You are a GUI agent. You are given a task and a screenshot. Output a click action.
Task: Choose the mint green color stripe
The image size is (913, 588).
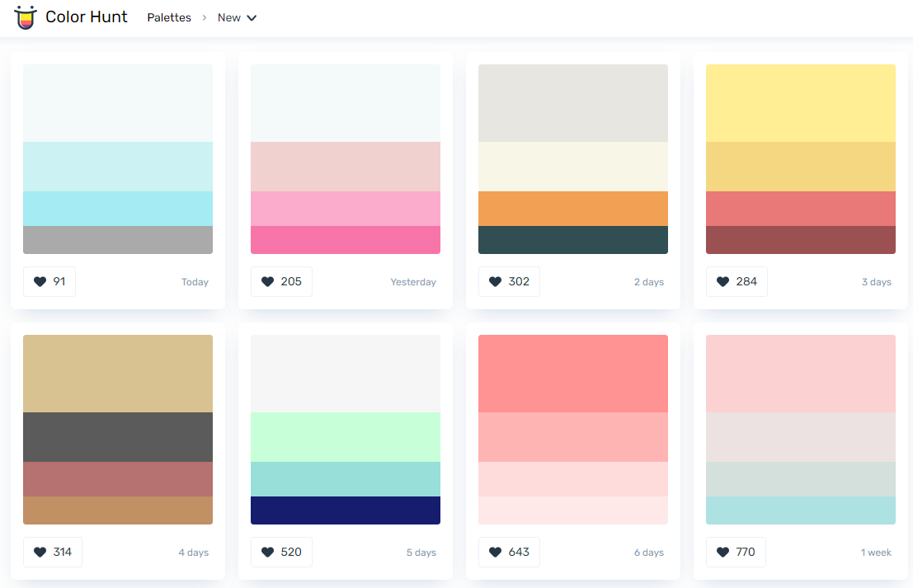346,437
